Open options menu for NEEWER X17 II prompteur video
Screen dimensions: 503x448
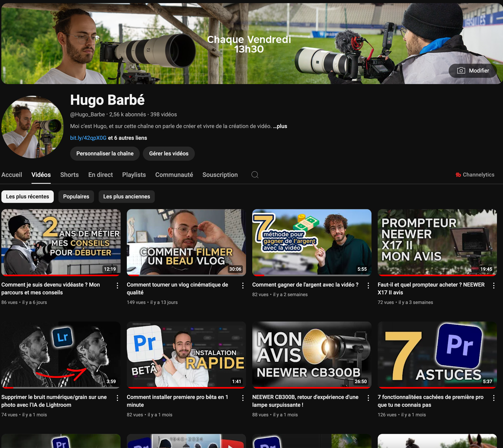(x=494, y=285)
